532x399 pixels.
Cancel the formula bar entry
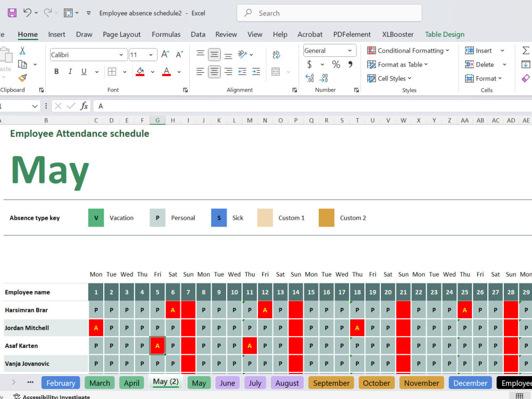[x=58, y=106]
